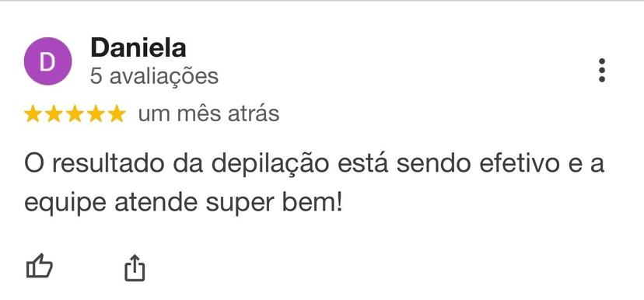Image resolution: width=644 pixels, height=300 pixels.
Task: Select the fifth yellow rating star
Action: [117, 113]
